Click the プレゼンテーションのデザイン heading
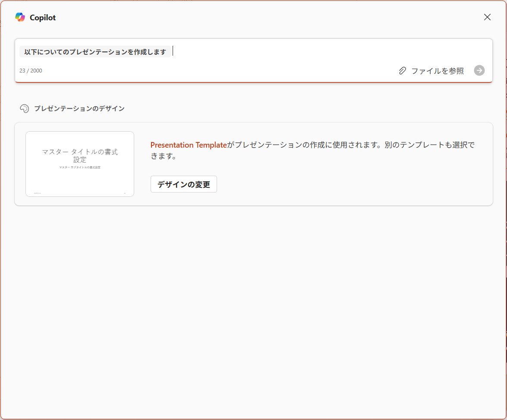 (x=79, y=108)
